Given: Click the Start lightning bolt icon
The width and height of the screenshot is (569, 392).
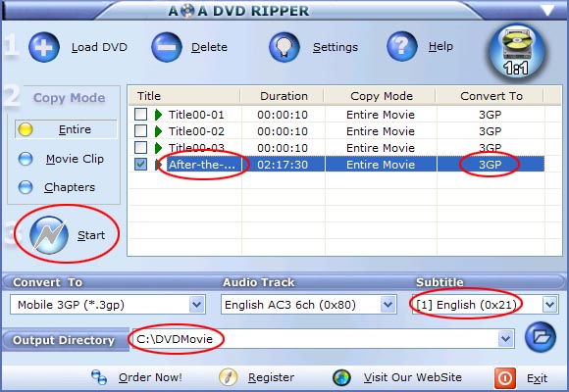Looking at the screenshot, I should tap(49, 235).
